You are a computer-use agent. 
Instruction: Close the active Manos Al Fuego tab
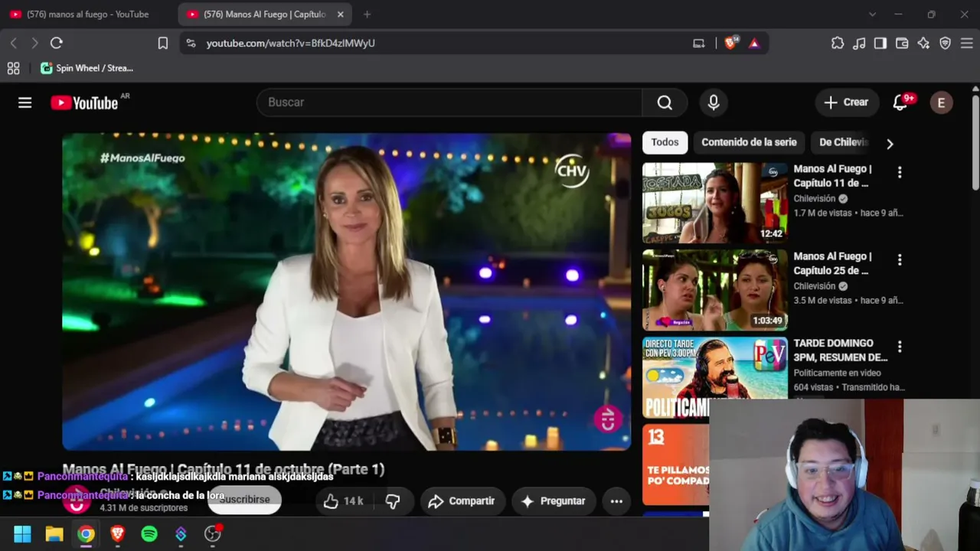[x=341, y=15]
